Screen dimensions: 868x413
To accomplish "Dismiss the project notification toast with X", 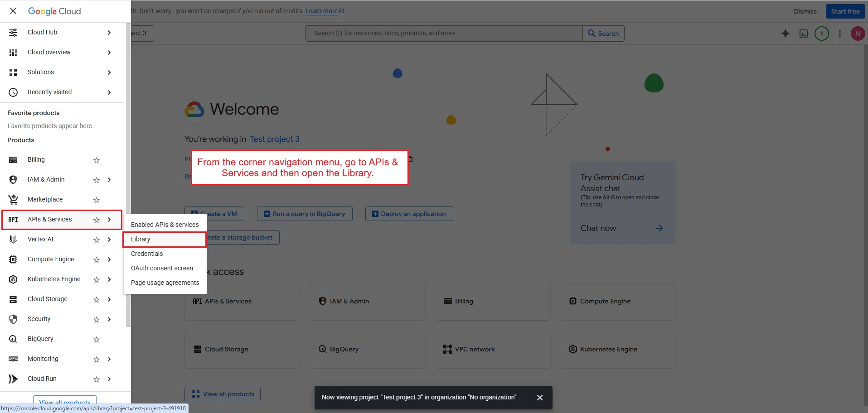I will coord(539,398).
